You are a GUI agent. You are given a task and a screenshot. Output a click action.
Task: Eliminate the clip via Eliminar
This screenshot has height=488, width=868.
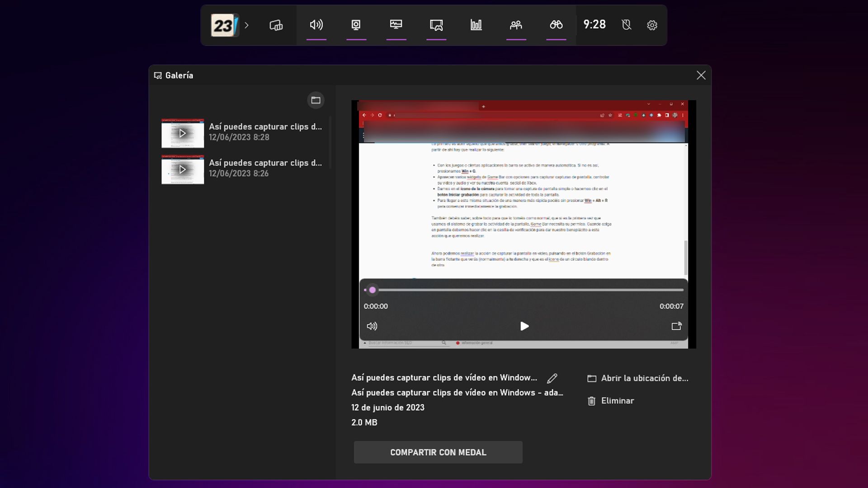click(x=610, y=401)
